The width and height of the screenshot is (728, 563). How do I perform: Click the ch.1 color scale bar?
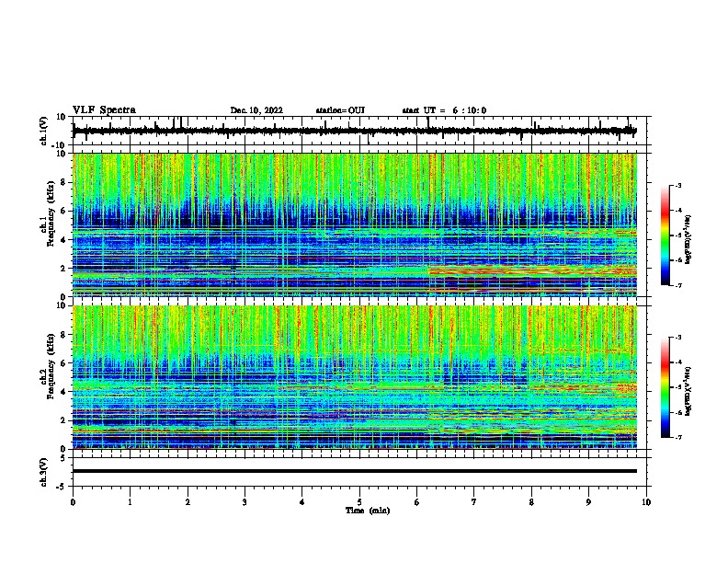665,236
